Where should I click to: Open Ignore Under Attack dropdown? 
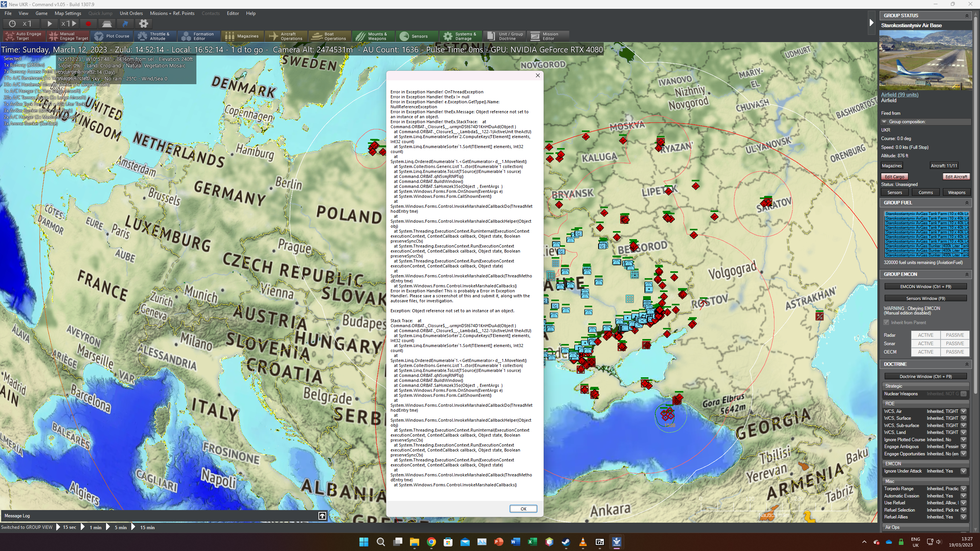tap(964, 471)
